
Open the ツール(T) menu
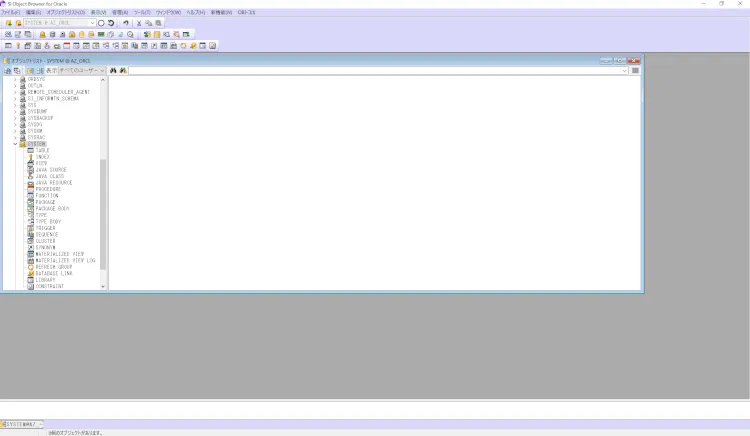pyautogui.click(x=142, y=12)
